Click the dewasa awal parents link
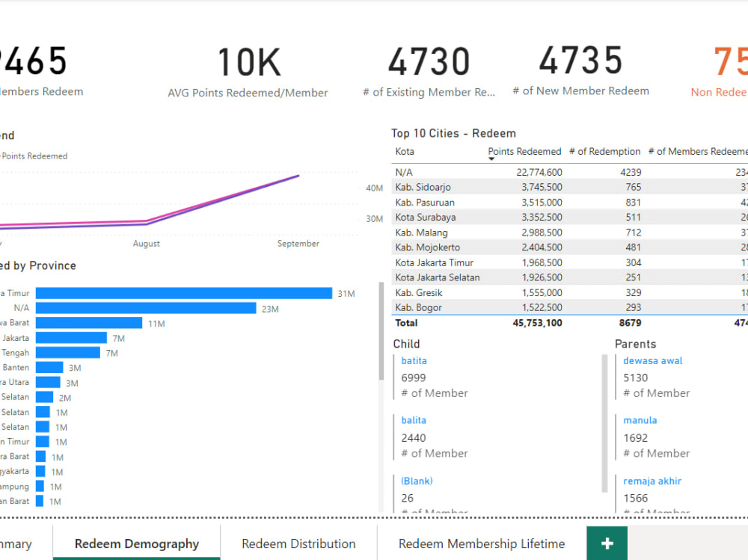Viewport: 748px width, 560px height. [x=652, y=360]
